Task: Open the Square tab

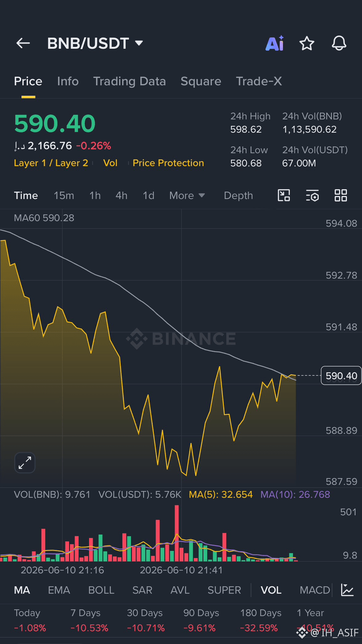Action: point(201,81)
